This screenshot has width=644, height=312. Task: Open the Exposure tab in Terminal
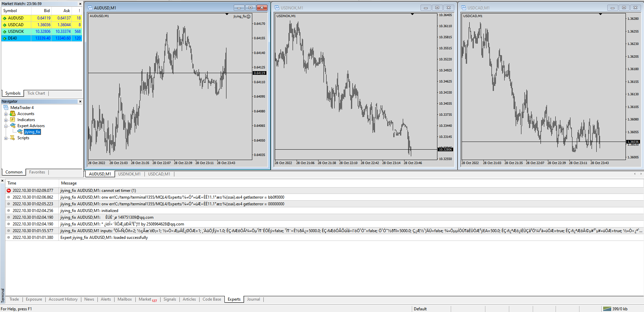[34, 299]
